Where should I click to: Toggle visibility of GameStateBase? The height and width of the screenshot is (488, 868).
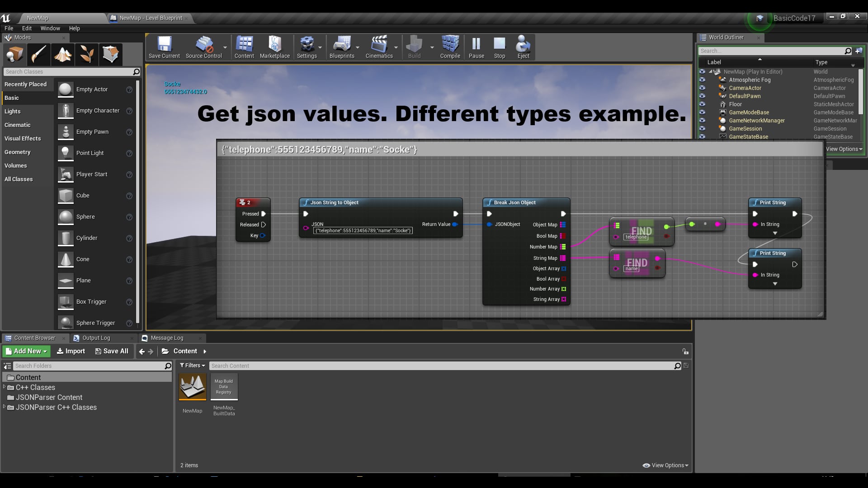(x=702, y=137)
